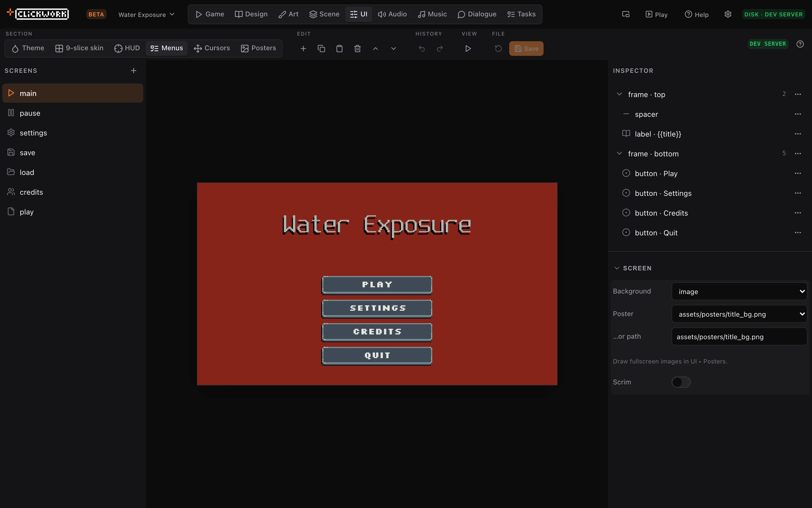Viewport: 812px width, 508px height.
Task: Toggle the Scrim switch
Action: [681, 382]
